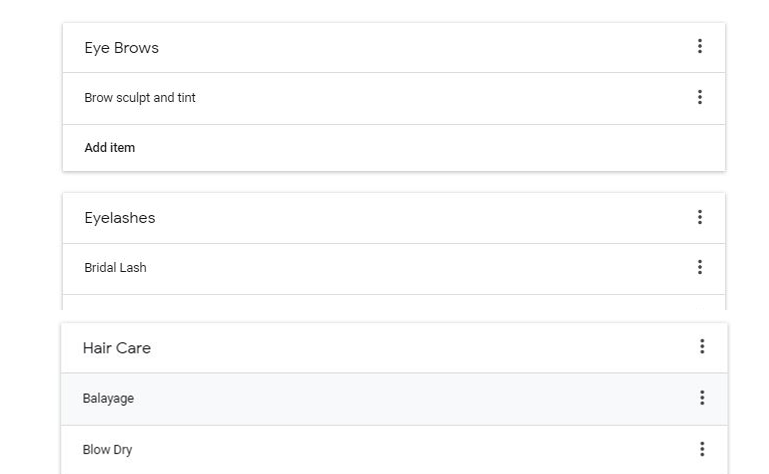Select the Bridal Lash service item
Viewport: 769px width, 474px height.
click(115, 268)
